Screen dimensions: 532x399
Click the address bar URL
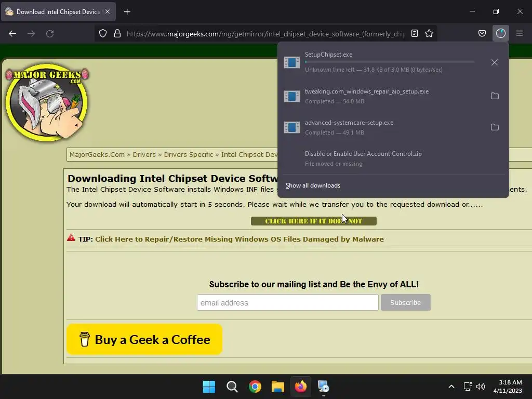[x=265, y=34]
